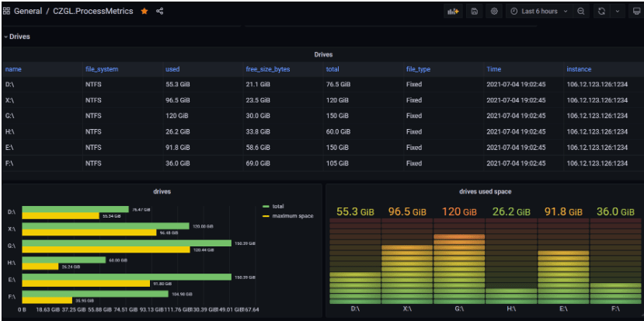
Task: Sort table by free_size_bytes header
Action: point(268,69)
